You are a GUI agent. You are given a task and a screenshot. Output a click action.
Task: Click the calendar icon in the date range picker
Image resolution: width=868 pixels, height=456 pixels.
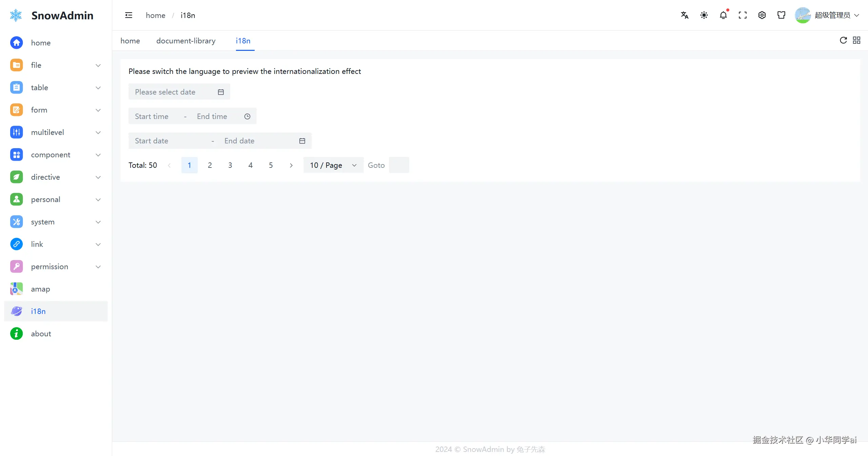click(302, 141)
